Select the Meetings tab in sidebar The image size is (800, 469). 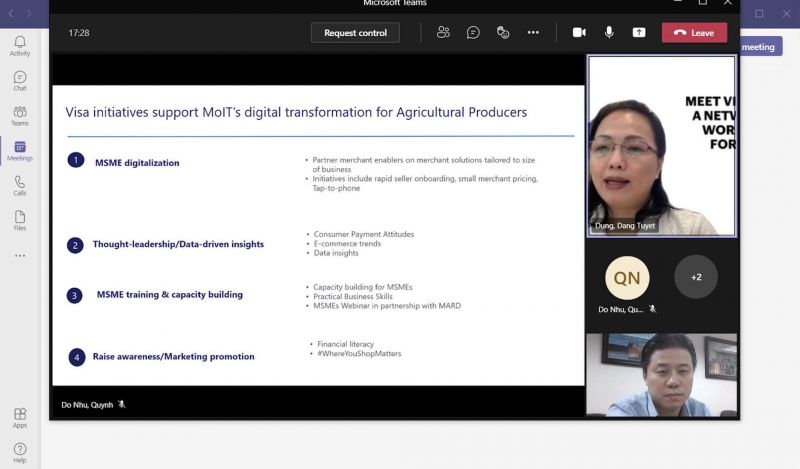click(x=20, y=151)
